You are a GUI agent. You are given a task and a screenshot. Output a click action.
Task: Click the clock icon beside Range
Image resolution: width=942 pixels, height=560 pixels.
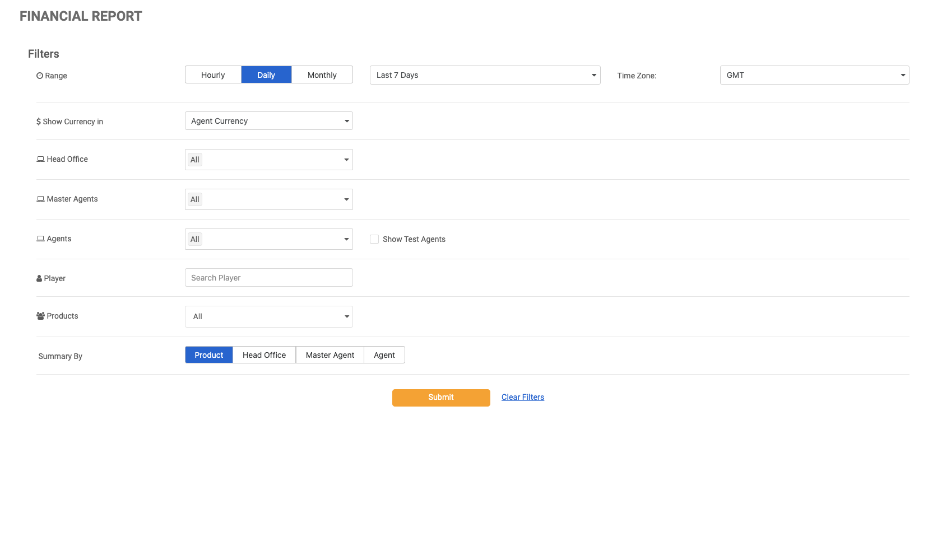(40, 76)
